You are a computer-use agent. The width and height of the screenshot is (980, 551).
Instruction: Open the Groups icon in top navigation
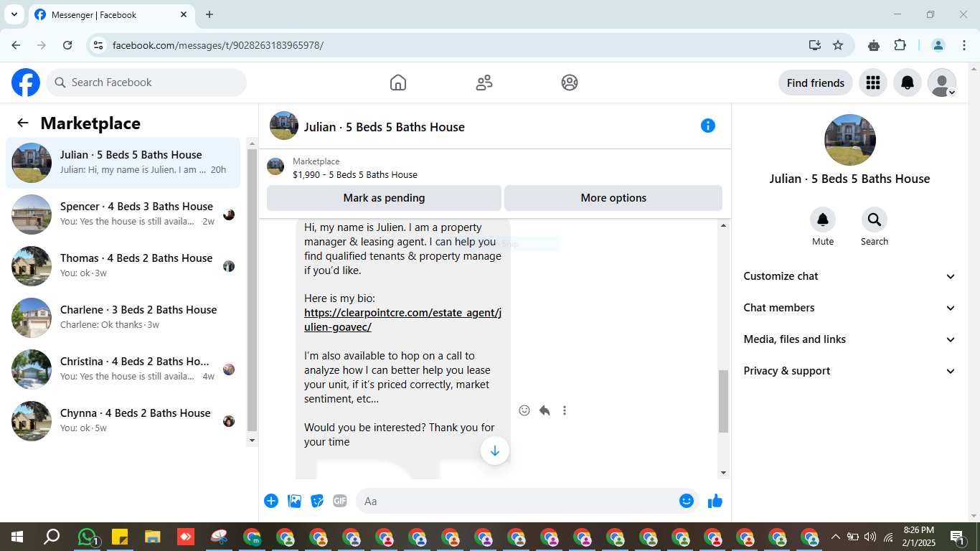[570, 83]
